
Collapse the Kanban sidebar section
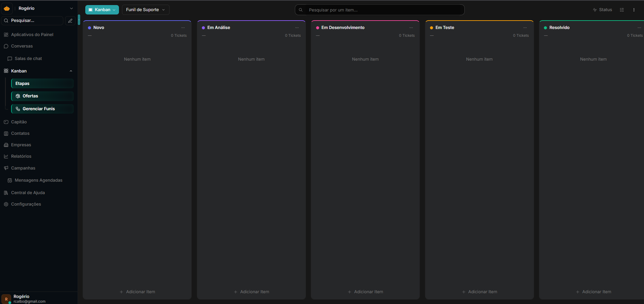71,71
